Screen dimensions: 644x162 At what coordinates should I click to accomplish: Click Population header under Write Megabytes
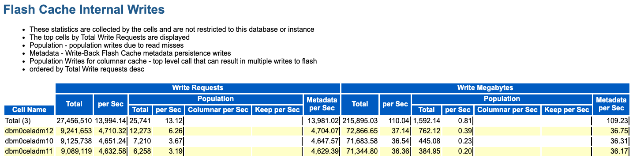click(x=502, y=99)
